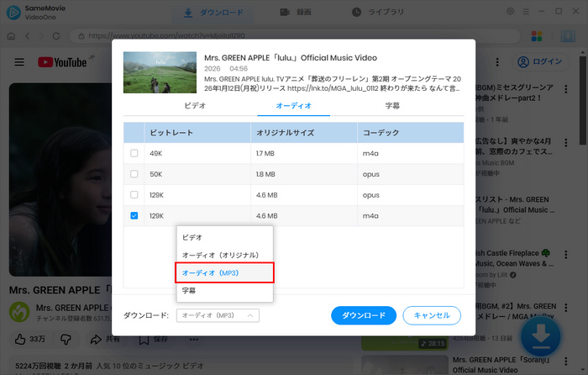Open options for 爽やかな4月 video

566,143
